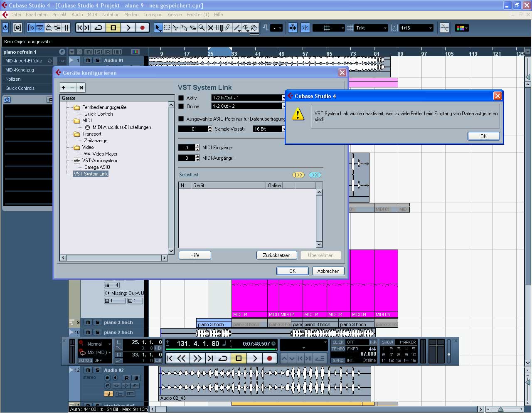This screenshot has height=413, width=532.
Task: Toggle Snap to Zero Crossing
Action: [x=444, y=28]
